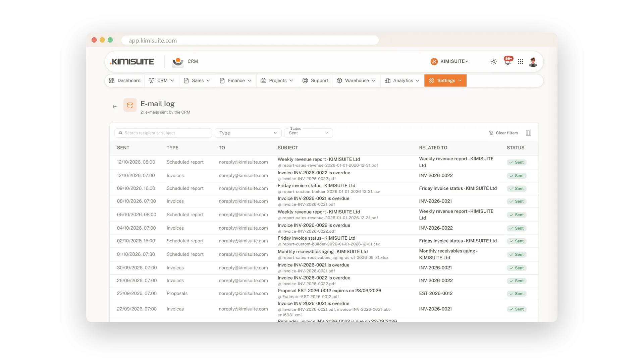This screenshot has width=644, height=362.
Task: Click the Dashboard grid icon
Action: [112, 80]
